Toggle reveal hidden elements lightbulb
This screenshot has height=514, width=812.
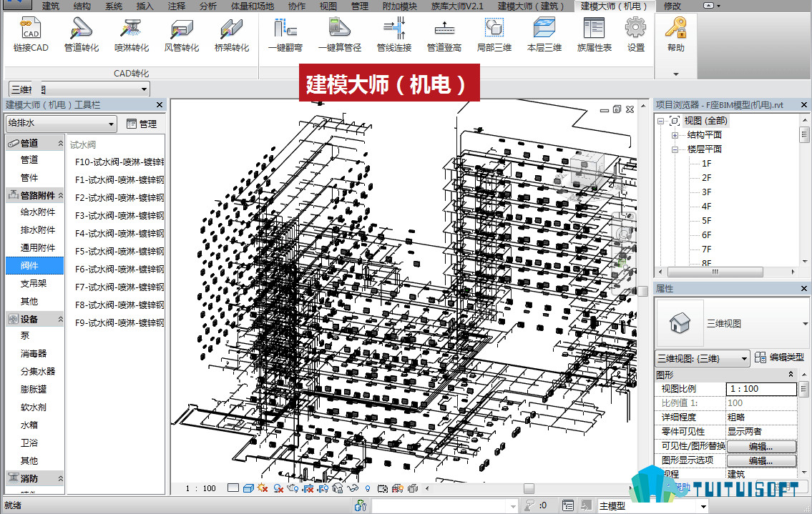[368, 488]
